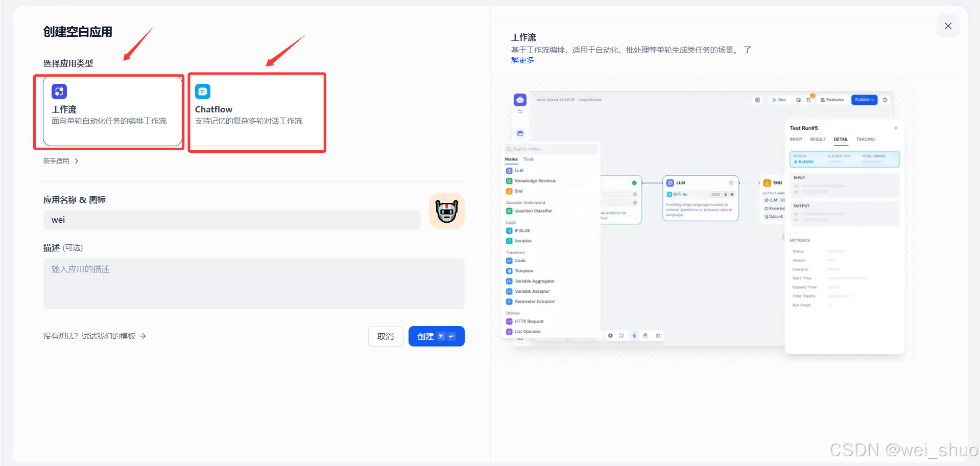Switch to the TRACING tab in Test Run#5
Screen dimensions: 980x466
pos(865,139)
